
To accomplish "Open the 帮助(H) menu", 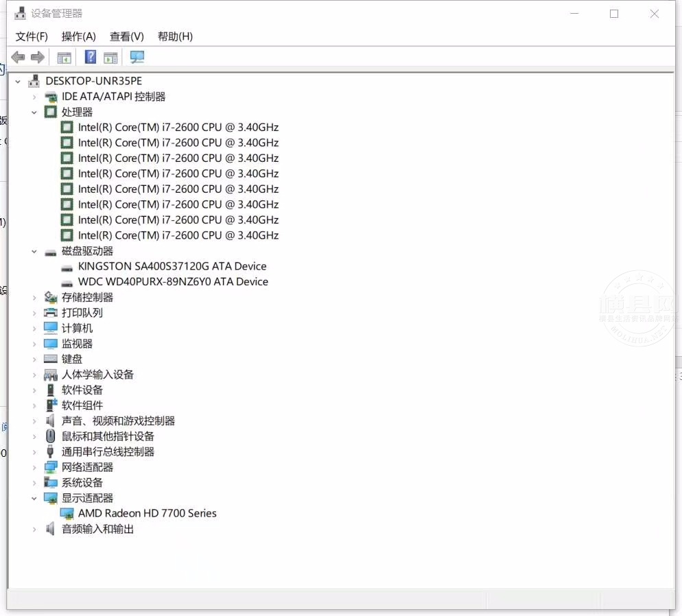I will 175,36.
